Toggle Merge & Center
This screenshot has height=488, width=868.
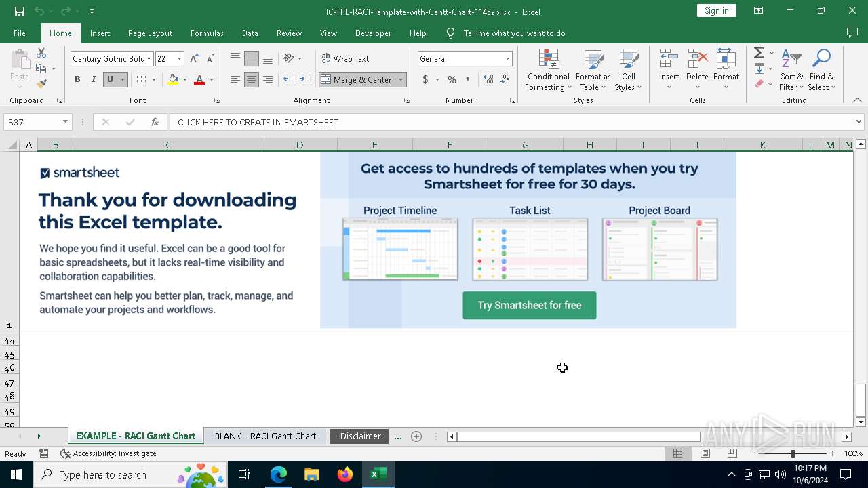[x=357, y=79]
